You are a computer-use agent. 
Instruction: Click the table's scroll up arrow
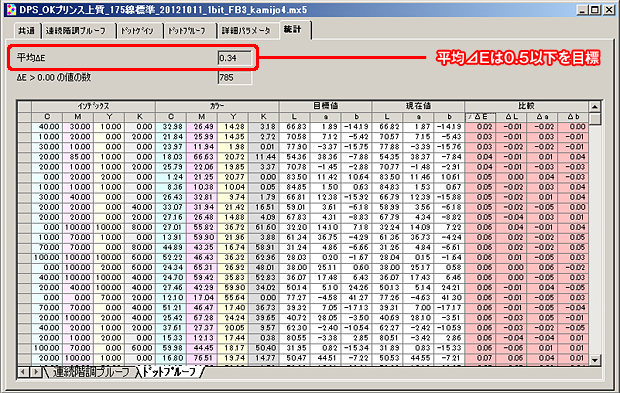(x=594, y=106)
